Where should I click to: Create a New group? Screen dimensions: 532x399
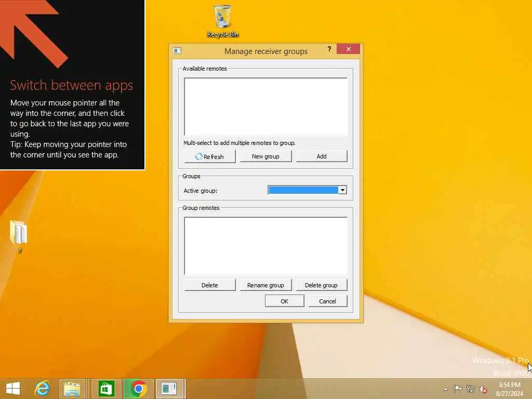click(265, 156)
